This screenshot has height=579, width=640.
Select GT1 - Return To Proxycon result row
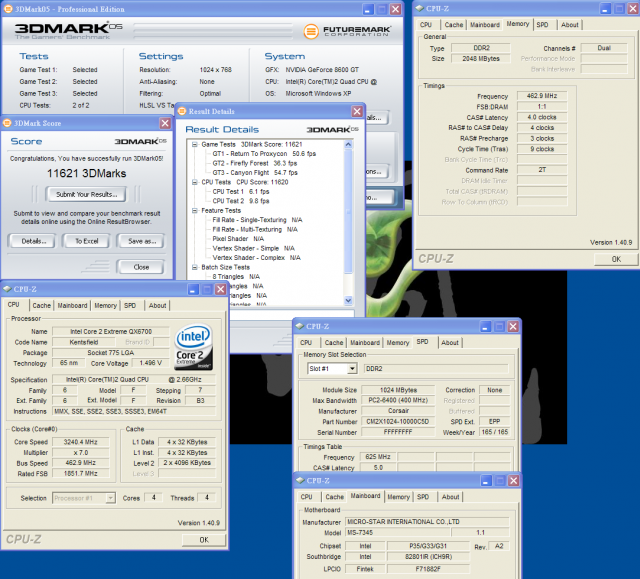(264, 154)
